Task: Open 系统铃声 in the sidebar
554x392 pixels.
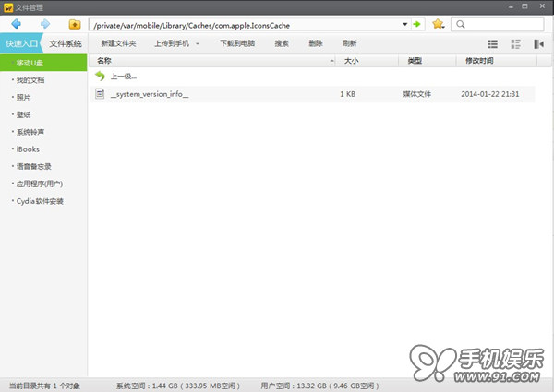Action: point(30,132)
